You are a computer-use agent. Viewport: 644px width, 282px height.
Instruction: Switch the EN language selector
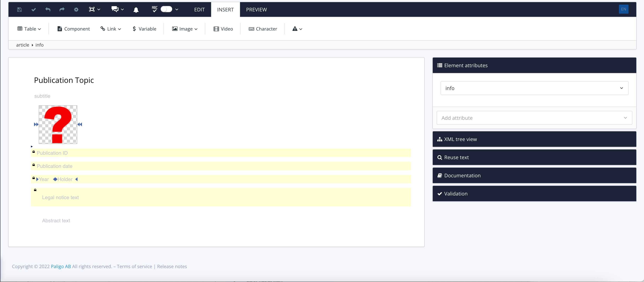pos(624,9)
